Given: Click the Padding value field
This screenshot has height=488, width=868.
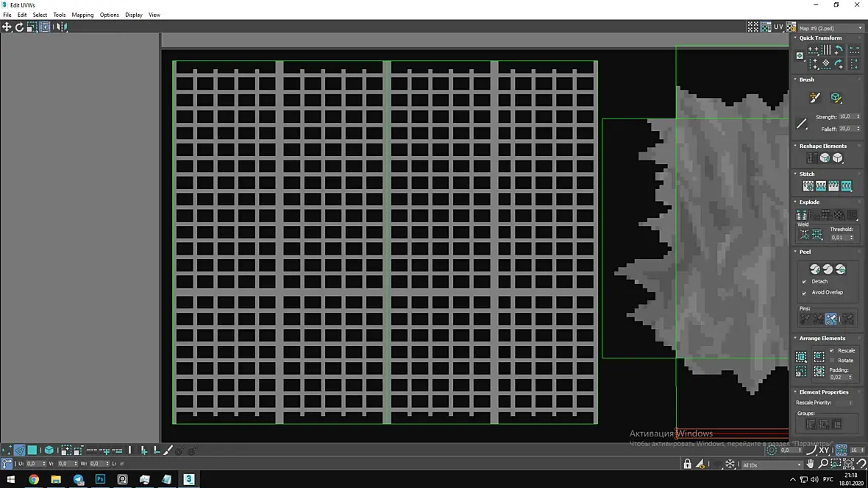Looking at the screenshot, I should click(x=838, y=377).
